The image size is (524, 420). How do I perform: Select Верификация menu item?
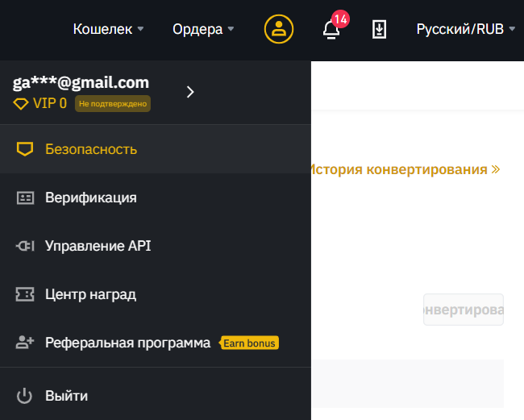click(x=156, y=198)
